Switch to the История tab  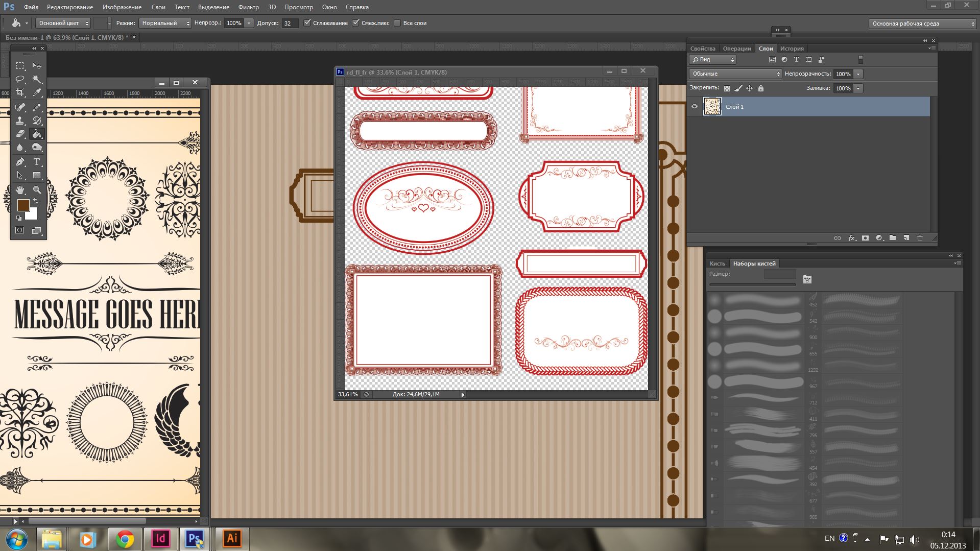[x=792, y=49]
